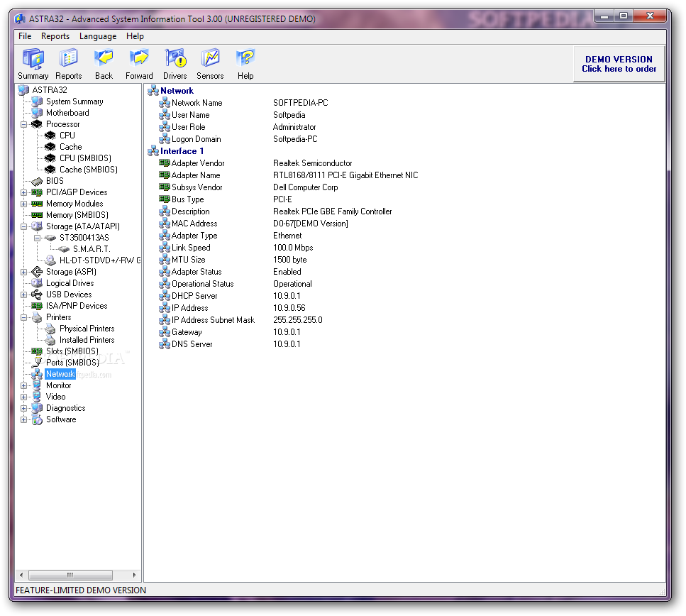This screenshot has height=616, width=686.
Task: Click the tree panel horizontal scrollbar thumb
Action: 70,575
